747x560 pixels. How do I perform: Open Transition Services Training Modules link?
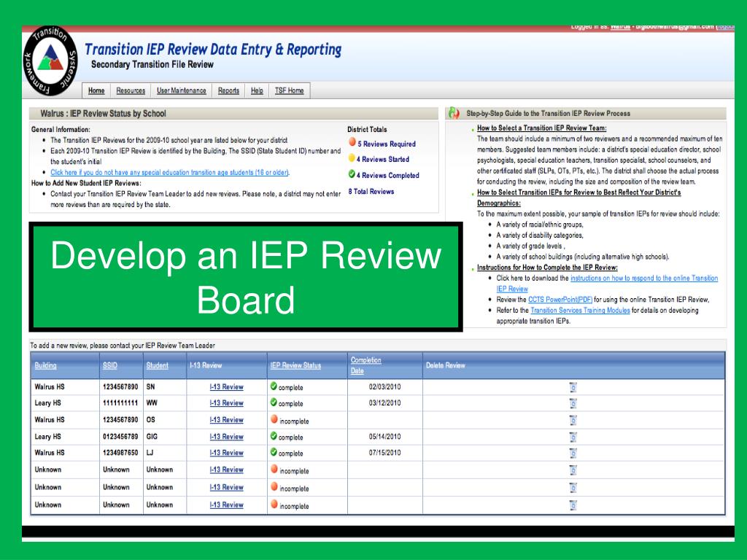coord(580,311)
